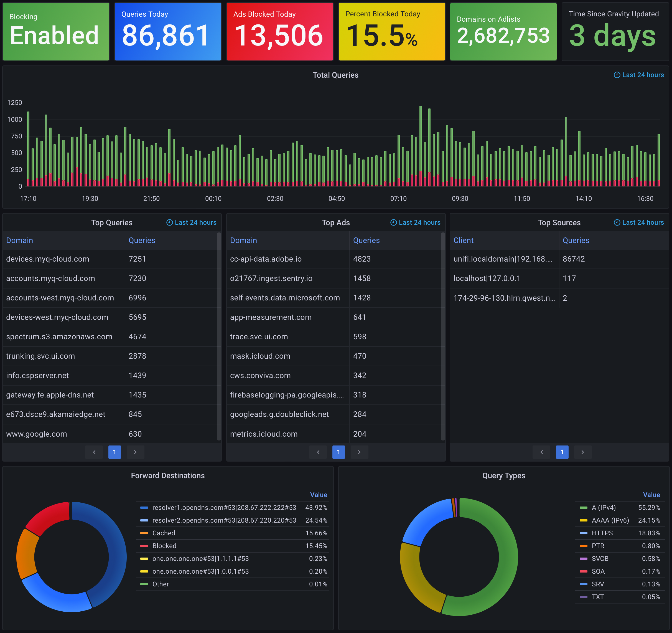The height and width of the screenshot is (633, 672).
Task: Go to previous page in Top Queries
Action: tap(94, 452)
